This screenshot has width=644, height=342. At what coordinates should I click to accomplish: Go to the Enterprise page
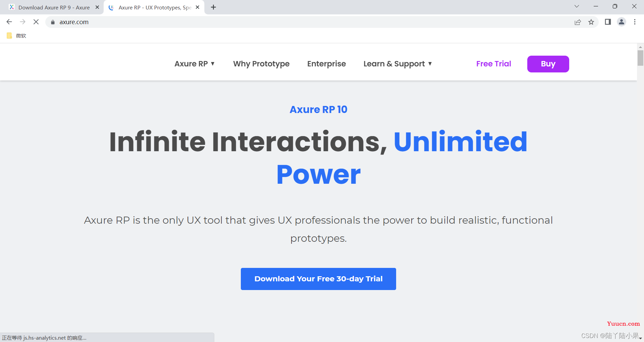(326, 64)
